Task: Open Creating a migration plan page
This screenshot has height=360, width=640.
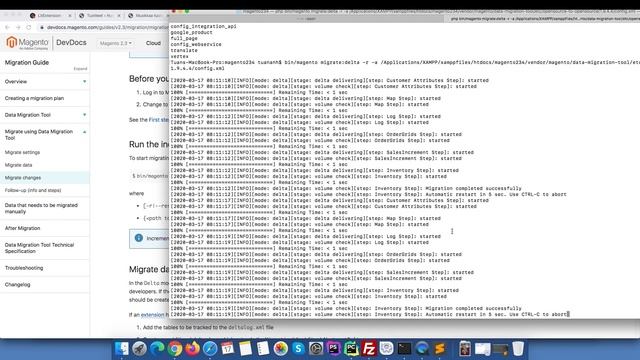Action: pyautogui.click(x=34, y=98)
